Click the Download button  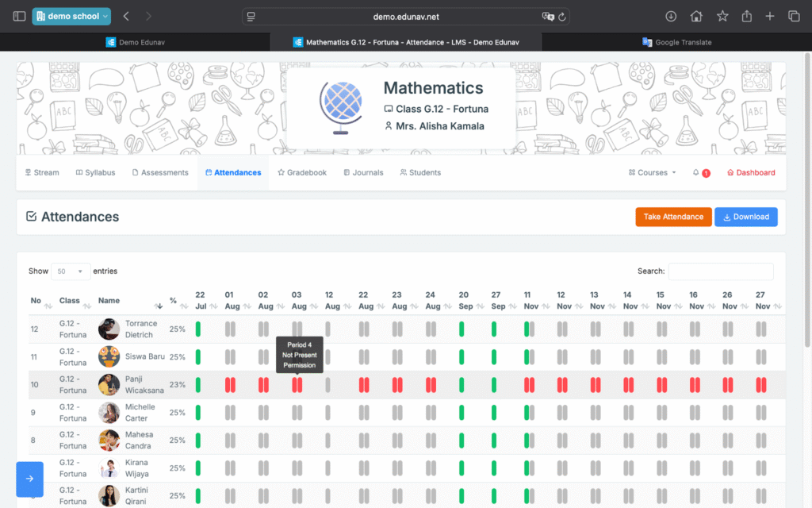745,217
